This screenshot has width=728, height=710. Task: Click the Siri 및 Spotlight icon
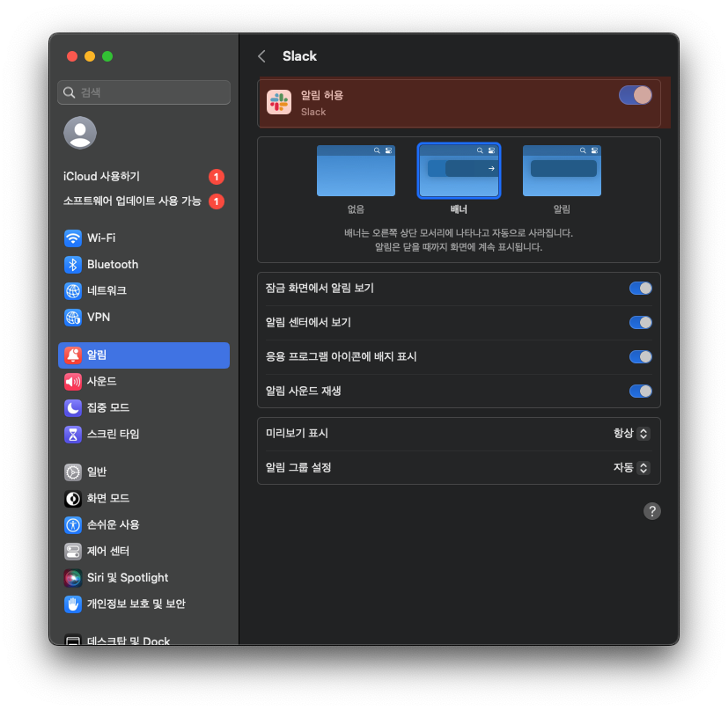(73, 578)
